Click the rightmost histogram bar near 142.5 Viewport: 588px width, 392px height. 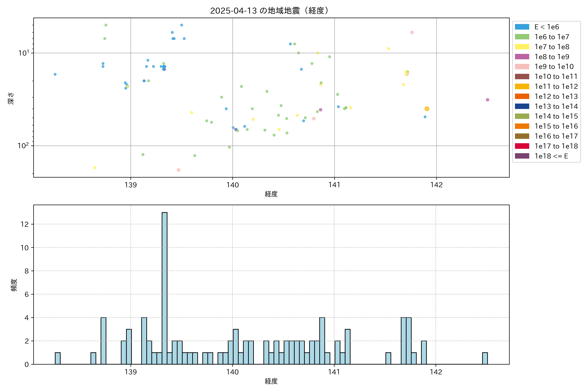coord(485,358)
